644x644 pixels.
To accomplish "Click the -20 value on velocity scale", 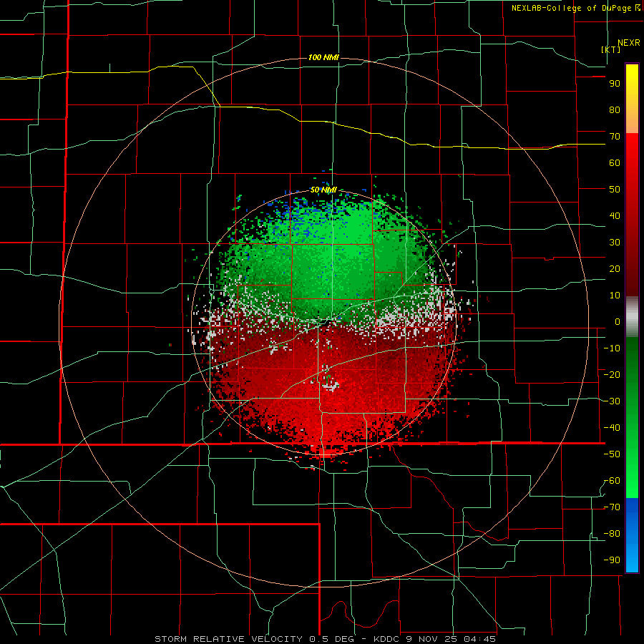I will click(x=612, y=374).
